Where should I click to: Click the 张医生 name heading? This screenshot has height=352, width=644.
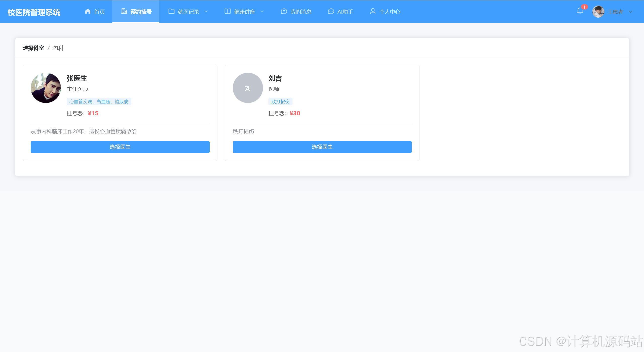(x=77, y=78)
